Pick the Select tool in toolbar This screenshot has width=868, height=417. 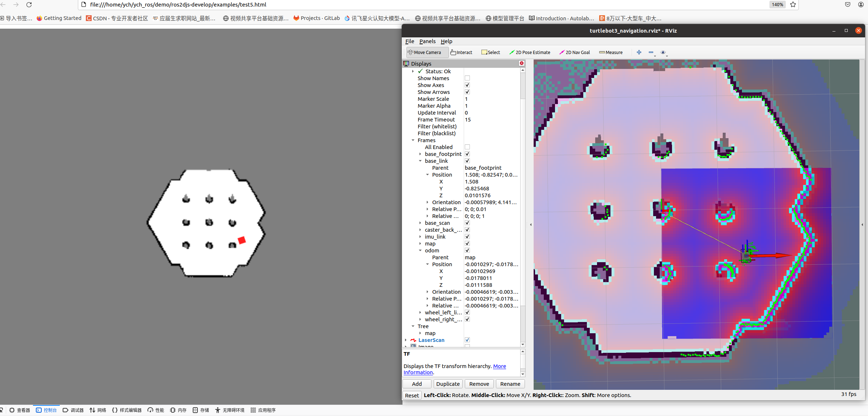491,52
